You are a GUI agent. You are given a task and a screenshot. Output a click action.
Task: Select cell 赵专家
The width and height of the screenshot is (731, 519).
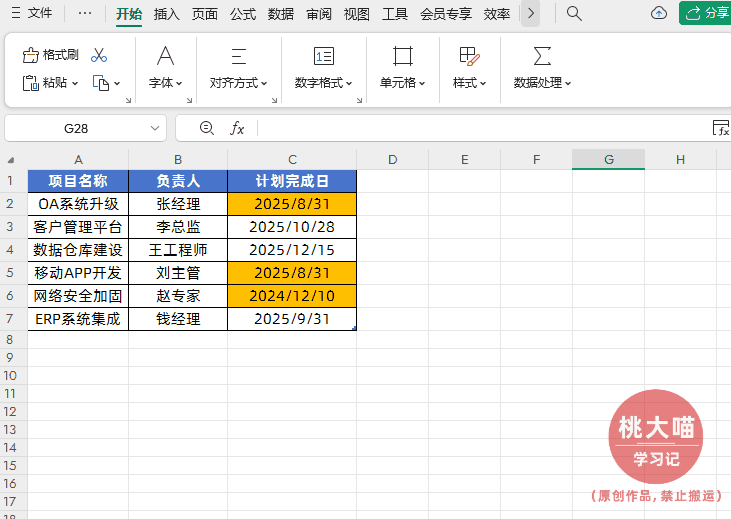(178, 296)
